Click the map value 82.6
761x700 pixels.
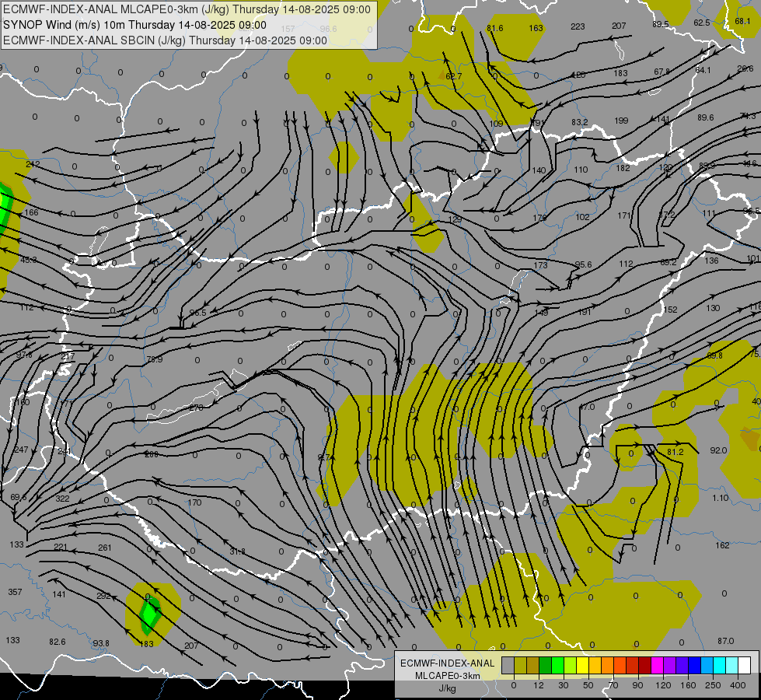tap(58, 642)
